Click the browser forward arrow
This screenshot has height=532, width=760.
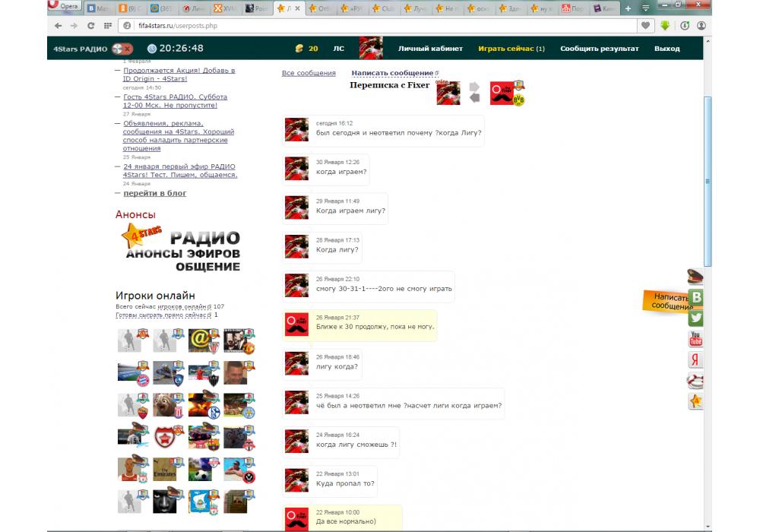pyautogui.click(x=74, y=26)
